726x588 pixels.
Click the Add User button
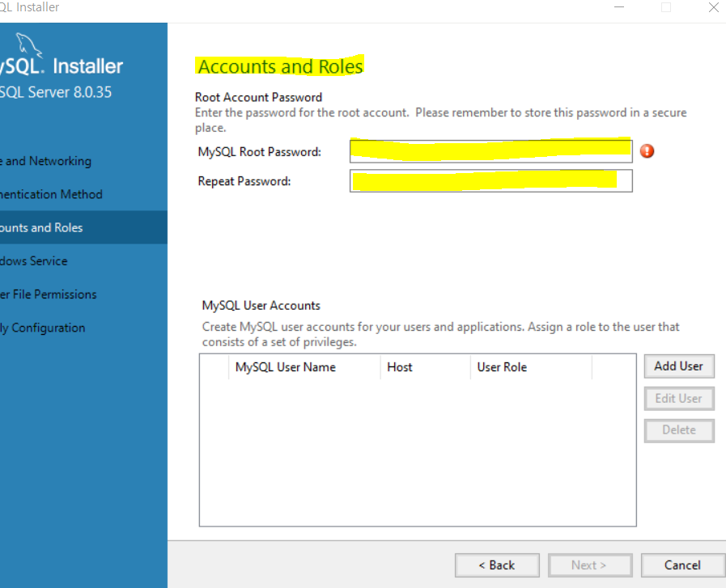pyautogui.click(x=679, y=366)
